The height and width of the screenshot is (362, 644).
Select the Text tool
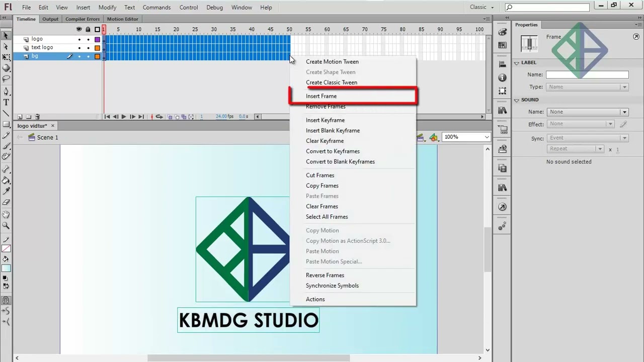pos(6,103)
